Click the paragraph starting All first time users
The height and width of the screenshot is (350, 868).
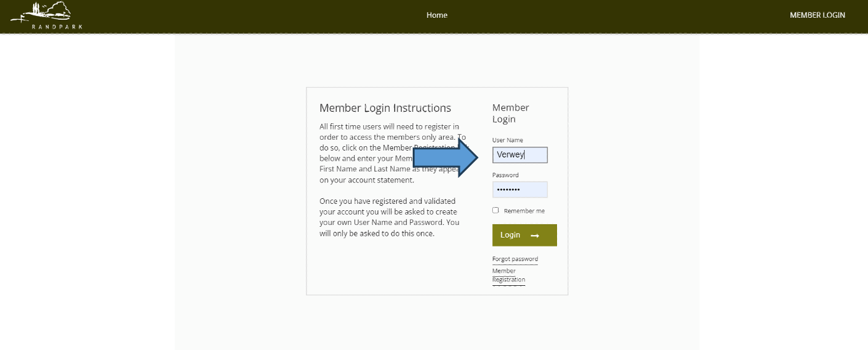click(392, 153)
